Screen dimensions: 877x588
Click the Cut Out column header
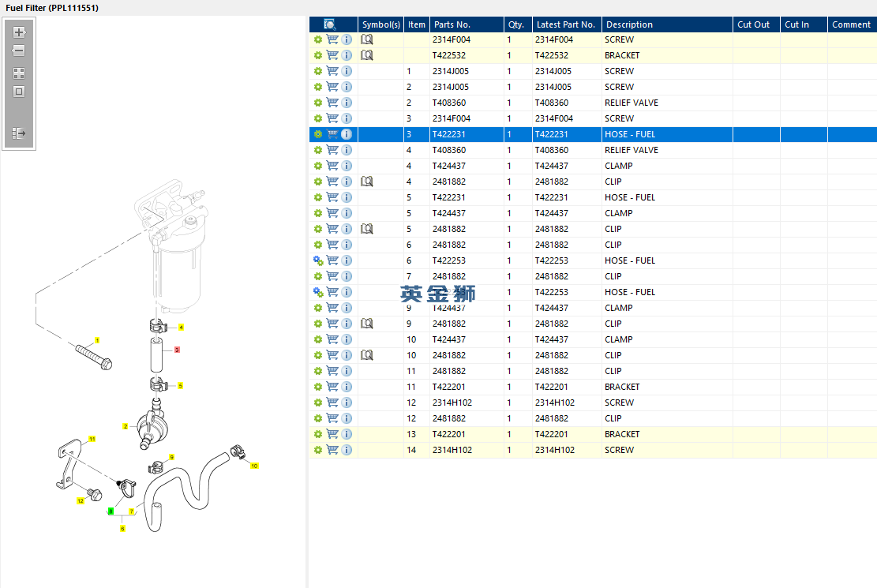pos(756,24)
